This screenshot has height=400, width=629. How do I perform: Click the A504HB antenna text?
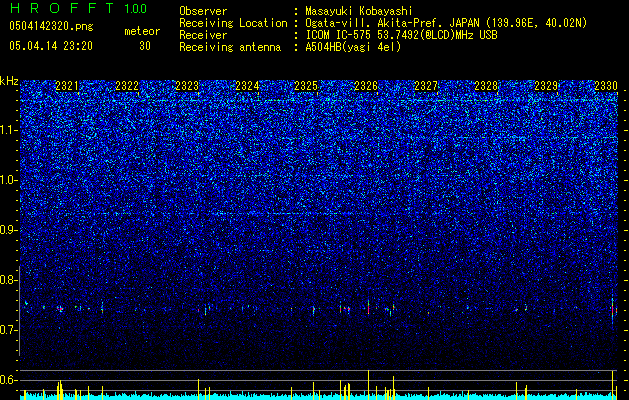point(353,47)
